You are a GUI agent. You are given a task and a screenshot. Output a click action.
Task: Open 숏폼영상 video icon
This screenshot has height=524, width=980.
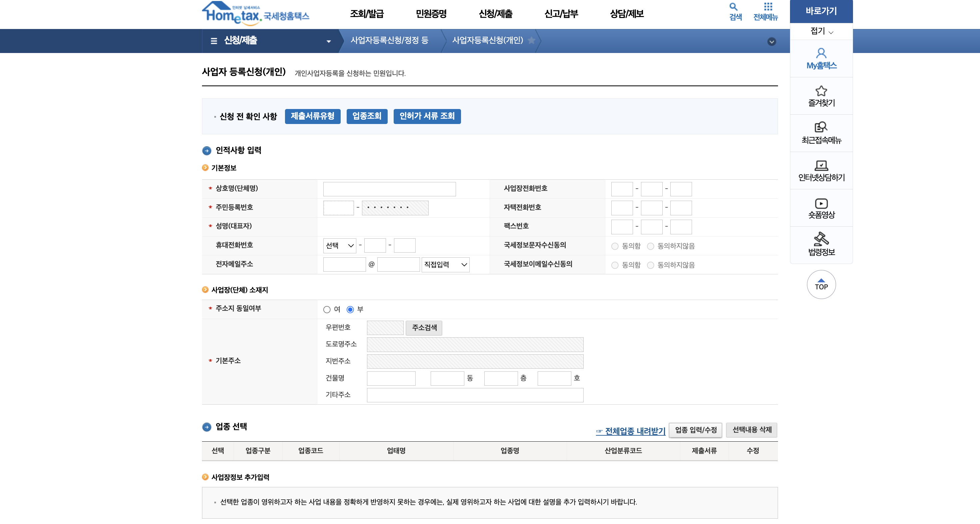pos(821,203)
